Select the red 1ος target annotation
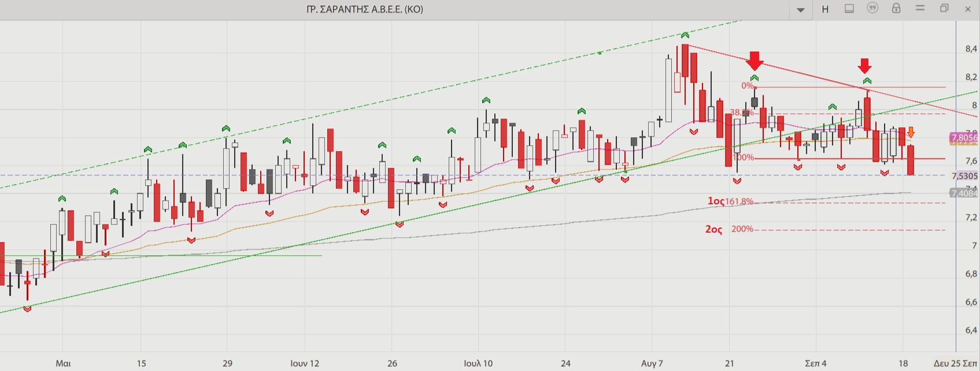 (x=716, y=201)
